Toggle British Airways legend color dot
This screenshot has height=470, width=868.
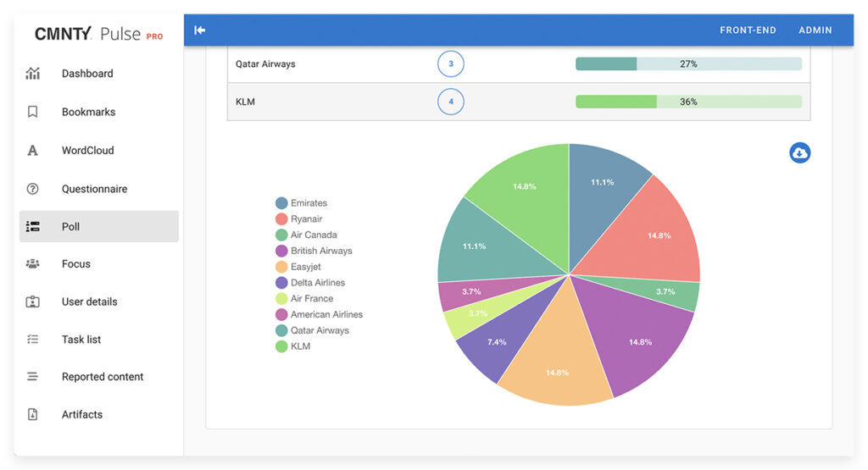281,251
